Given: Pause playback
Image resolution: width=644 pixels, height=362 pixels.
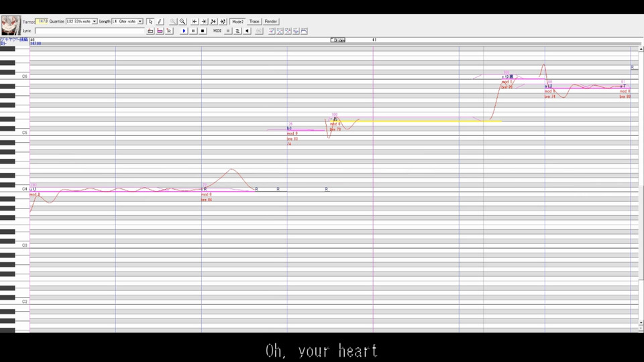Looking at the screenshot, I should click(193, 31).
